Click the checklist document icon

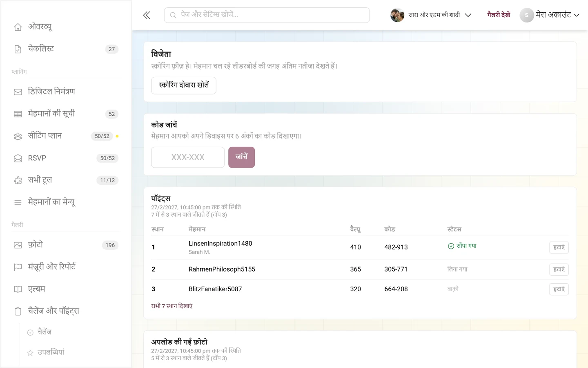pyautogui.click(x=18, y=49)
